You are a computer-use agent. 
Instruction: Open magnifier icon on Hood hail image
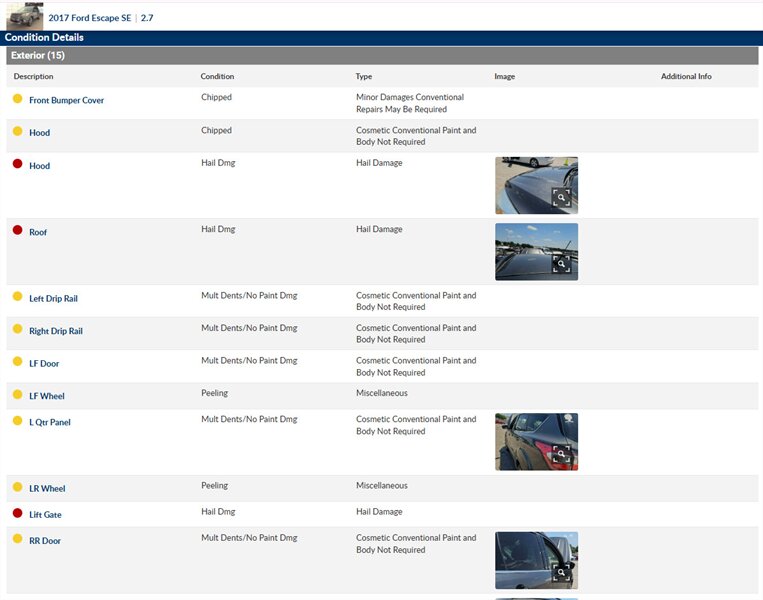[561, 198]
